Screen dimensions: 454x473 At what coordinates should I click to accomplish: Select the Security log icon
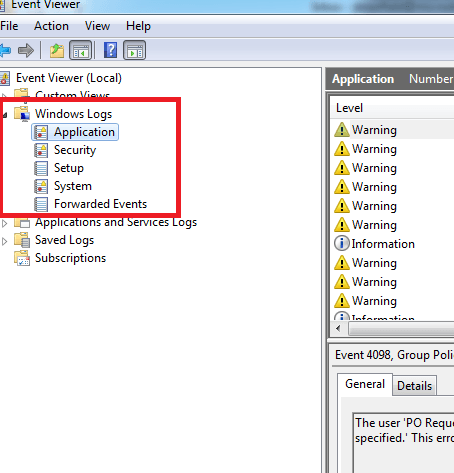click(41, 150)
